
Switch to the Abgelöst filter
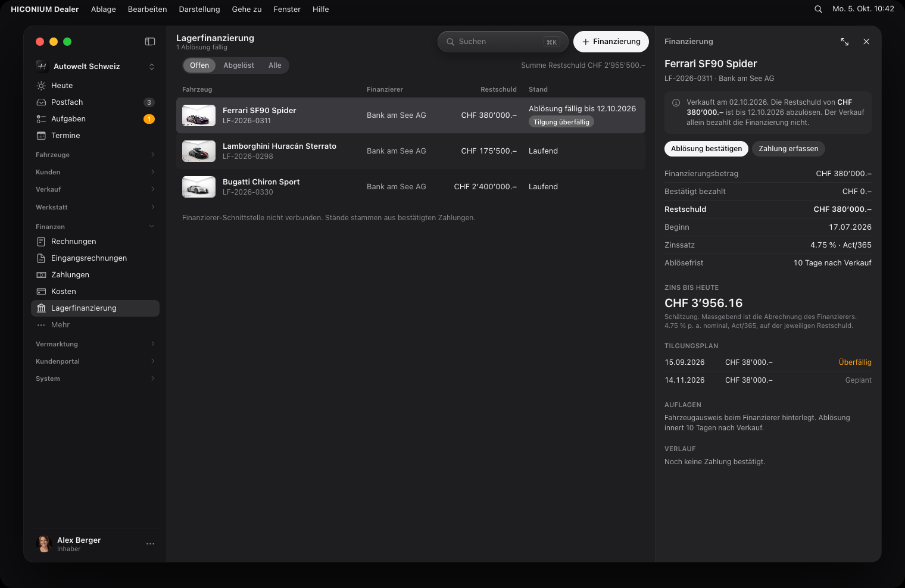tap(239, 65)
